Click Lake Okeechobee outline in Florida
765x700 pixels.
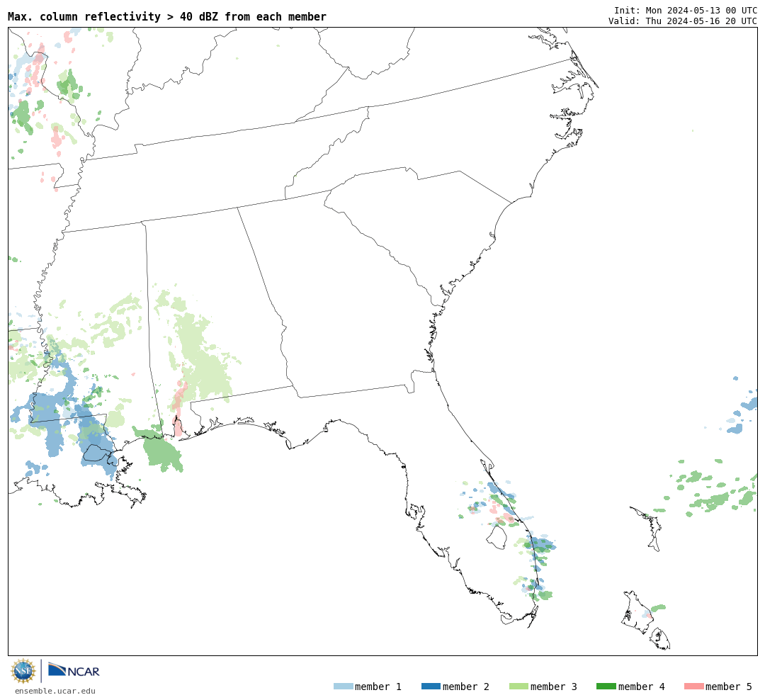coord(497,538)
